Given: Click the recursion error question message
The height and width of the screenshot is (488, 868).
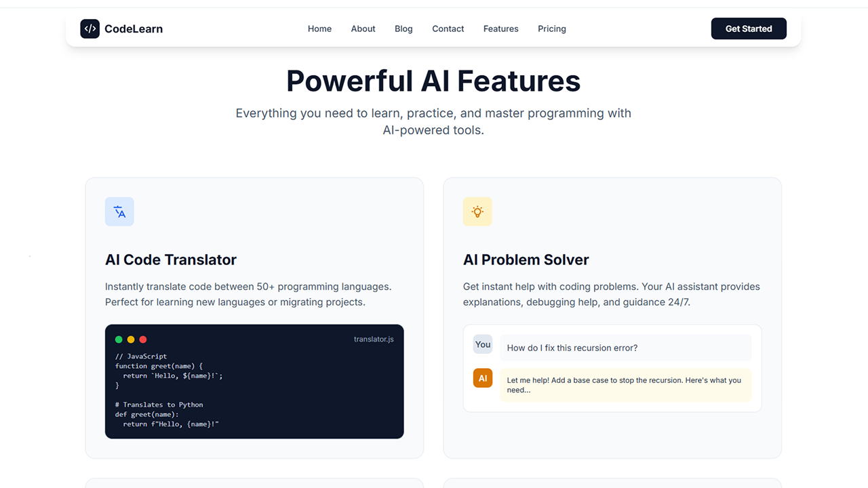Looking at the screenshot, I should [572, 348].
